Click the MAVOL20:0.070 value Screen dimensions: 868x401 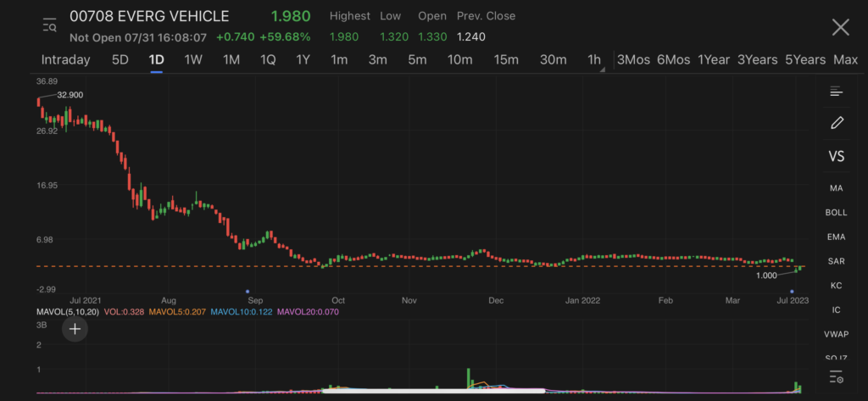308,312
